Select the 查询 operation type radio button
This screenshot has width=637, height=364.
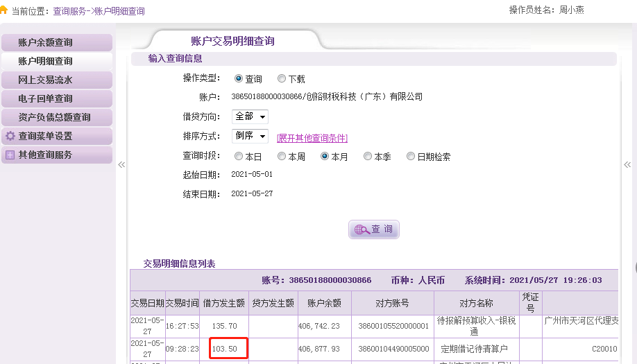coord(239,79)
